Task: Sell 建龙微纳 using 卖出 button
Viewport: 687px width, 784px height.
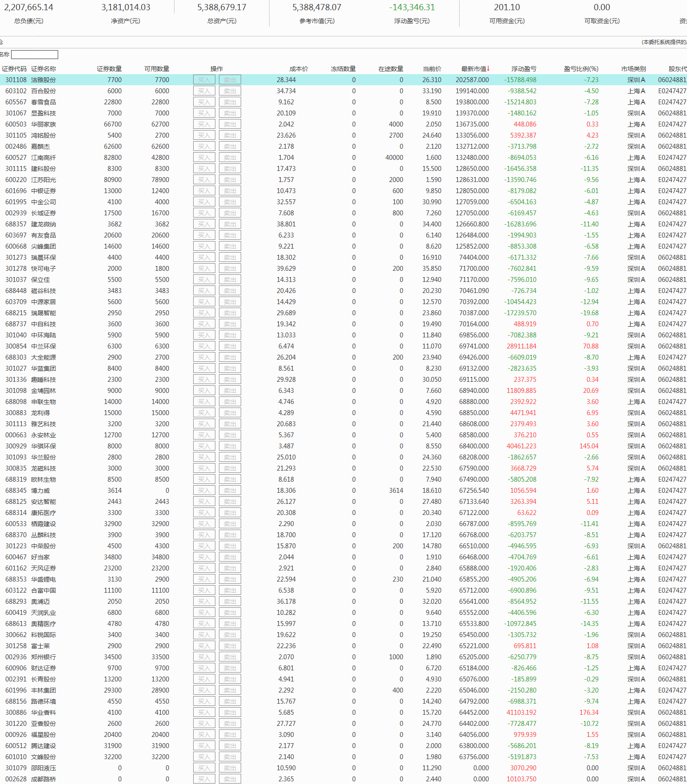Action: (230, 224)
